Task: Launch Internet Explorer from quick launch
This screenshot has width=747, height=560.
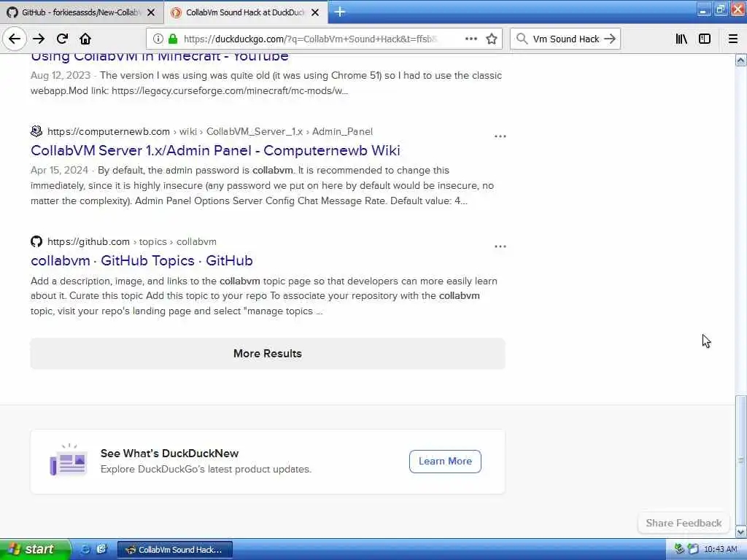Action: [x=85, y=549]
